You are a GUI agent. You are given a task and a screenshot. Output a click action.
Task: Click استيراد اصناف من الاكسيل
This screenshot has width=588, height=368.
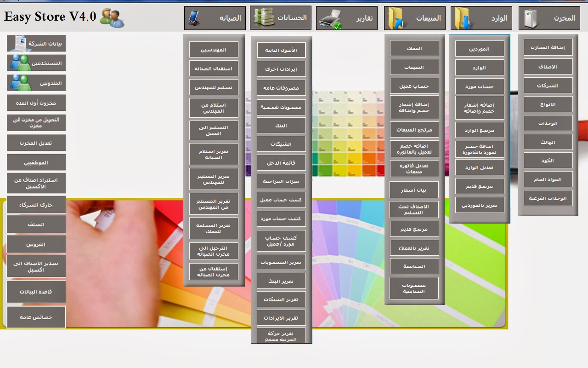click(x=36, y=183)
